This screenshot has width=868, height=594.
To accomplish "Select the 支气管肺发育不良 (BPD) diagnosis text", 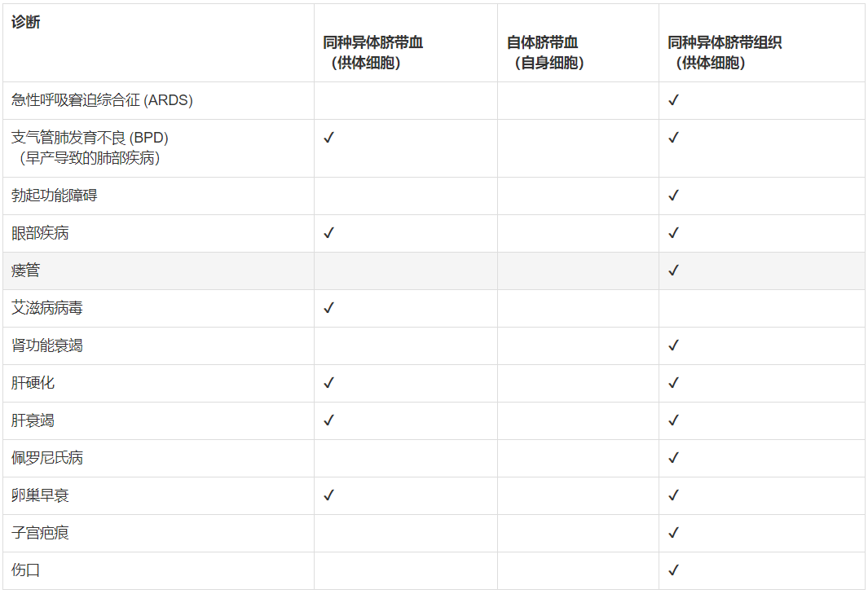I will tap(90, 138).
